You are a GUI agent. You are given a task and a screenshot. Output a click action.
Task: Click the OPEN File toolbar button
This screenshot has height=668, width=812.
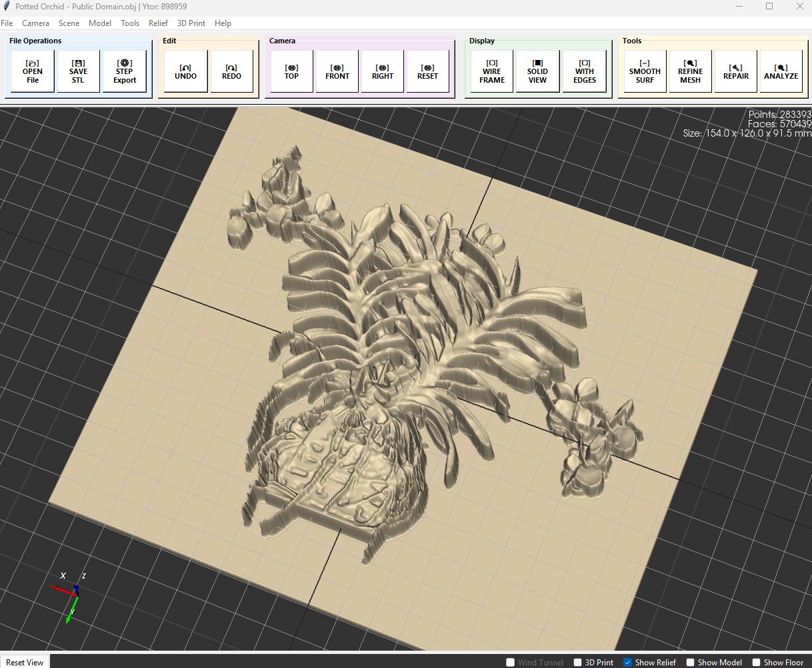point(33,71)
